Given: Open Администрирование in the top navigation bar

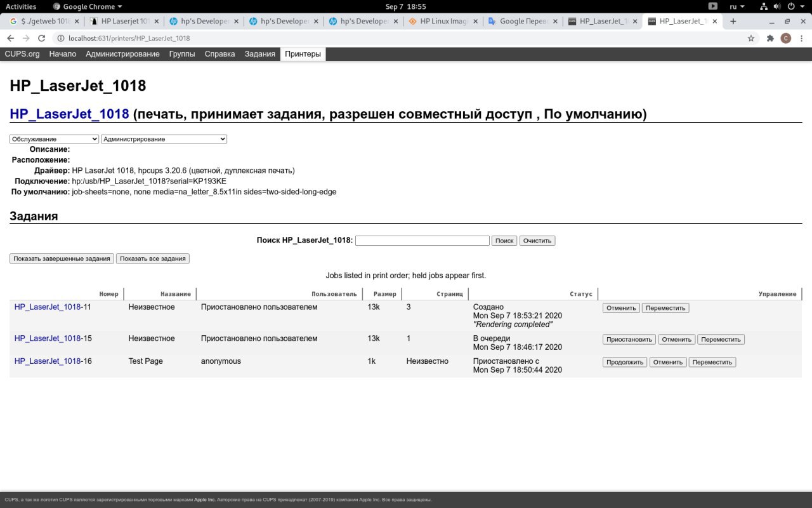Looking at the screenshot, I should click(122, 54).
